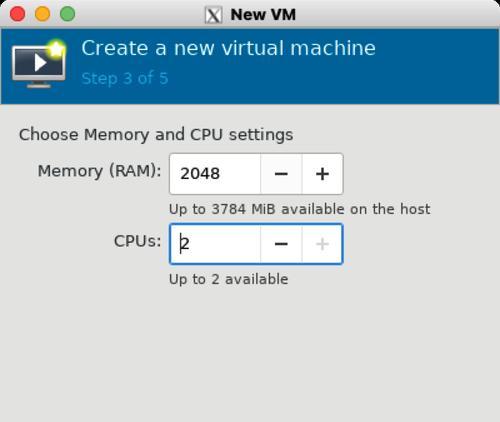500x422 pixels.
Task: Focus the CPUs field showing 2
Action: 215,244
